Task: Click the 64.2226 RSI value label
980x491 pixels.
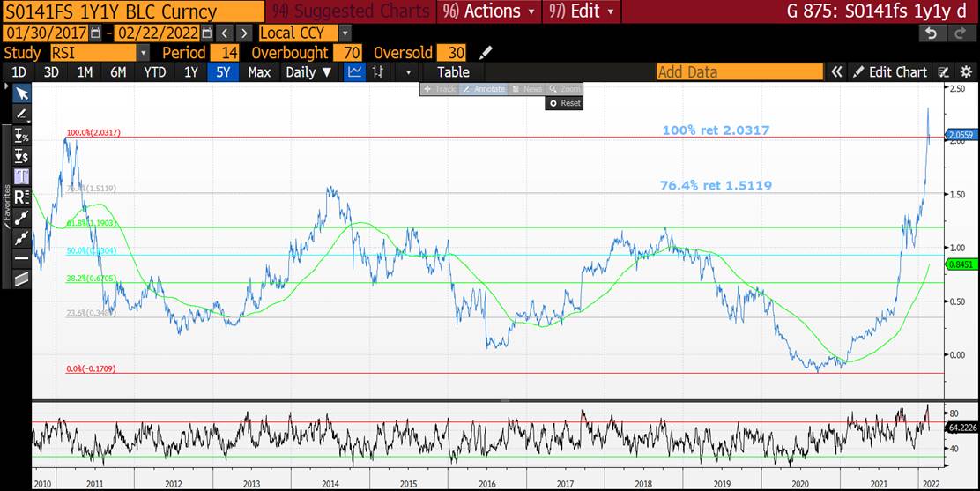Action: pos(963,428)
